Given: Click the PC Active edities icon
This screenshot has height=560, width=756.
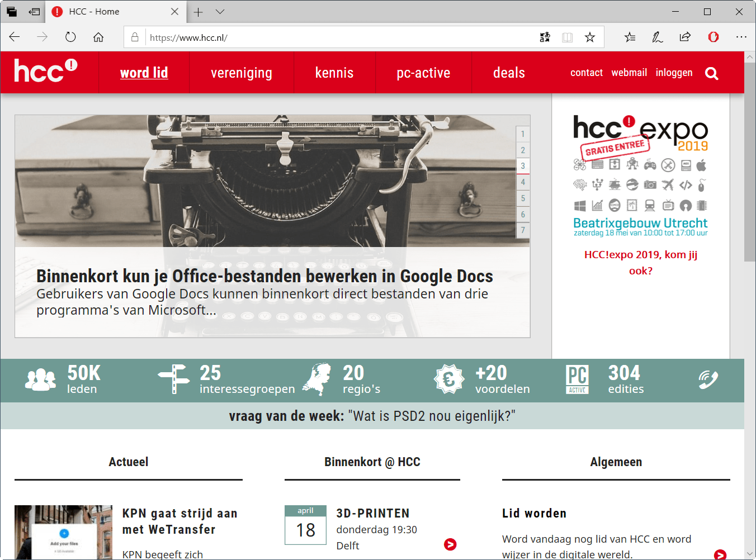Looking at the screenshot, I should click(x=577, y=379).
